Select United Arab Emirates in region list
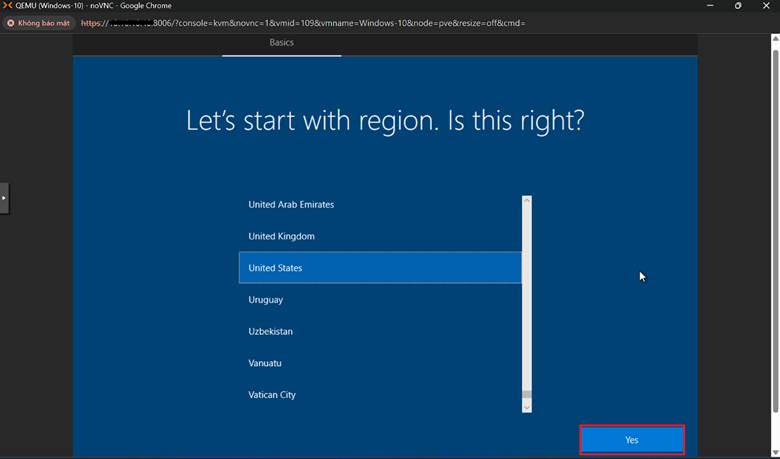The image size is (780, 459). (291, 204)
